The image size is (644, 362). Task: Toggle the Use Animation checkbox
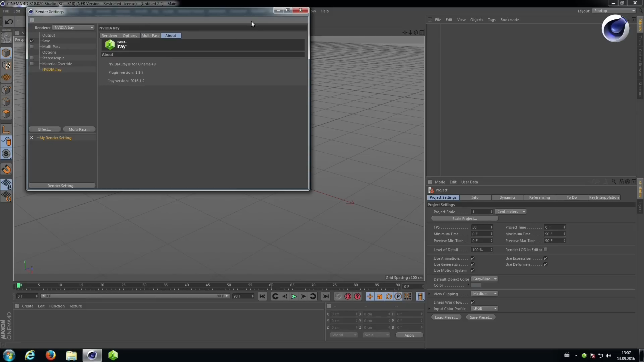472,258
